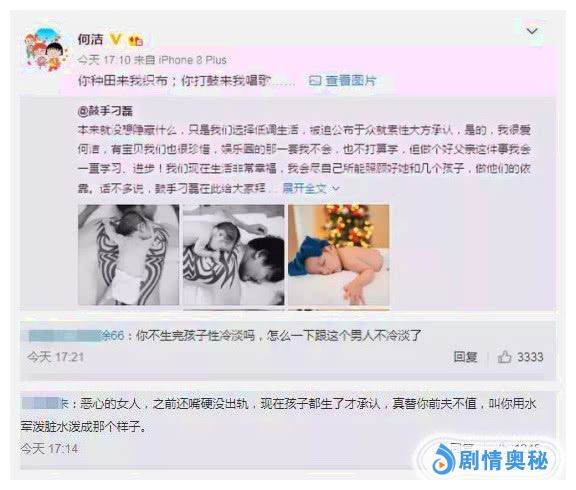Click the 剧情奥秘 watermark logo icon
Image resolution: width=576 pixels, height=490 pixels.
tap(442, 459)
